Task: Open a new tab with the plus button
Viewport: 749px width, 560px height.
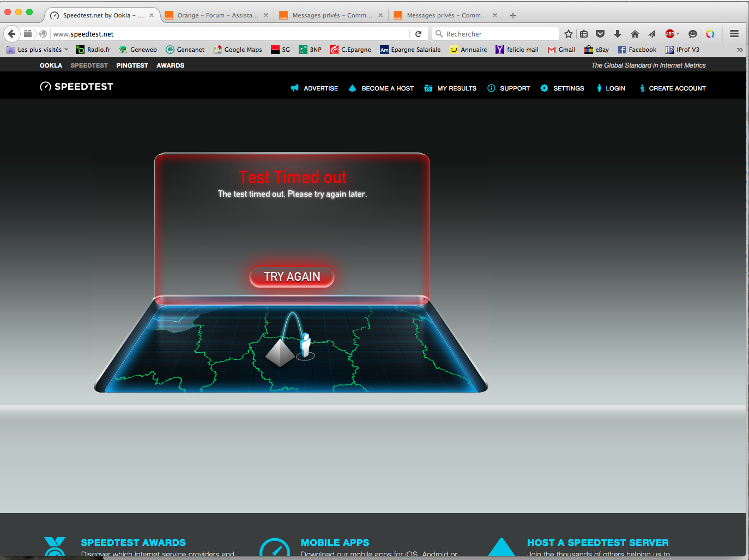Action: coord(512,15)
